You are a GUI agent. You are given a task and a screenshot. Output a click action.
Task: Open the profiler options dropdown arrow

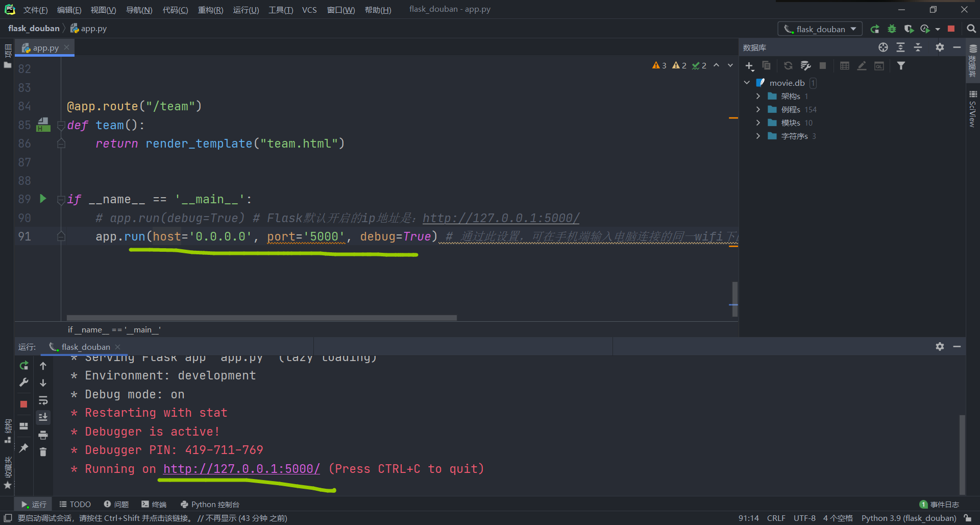[x=938, y=29]
